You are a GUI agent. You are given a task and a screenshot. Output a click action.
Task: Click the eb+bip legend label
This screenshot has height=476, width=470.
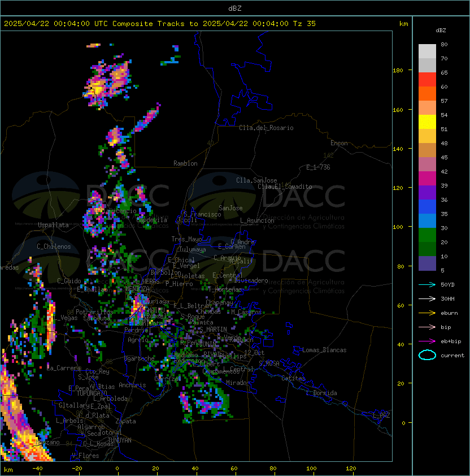[451, 341]
